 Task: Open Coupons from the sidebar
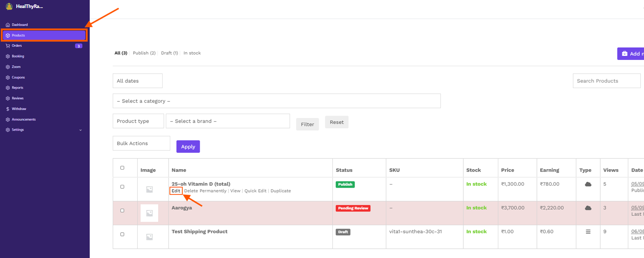19,78
